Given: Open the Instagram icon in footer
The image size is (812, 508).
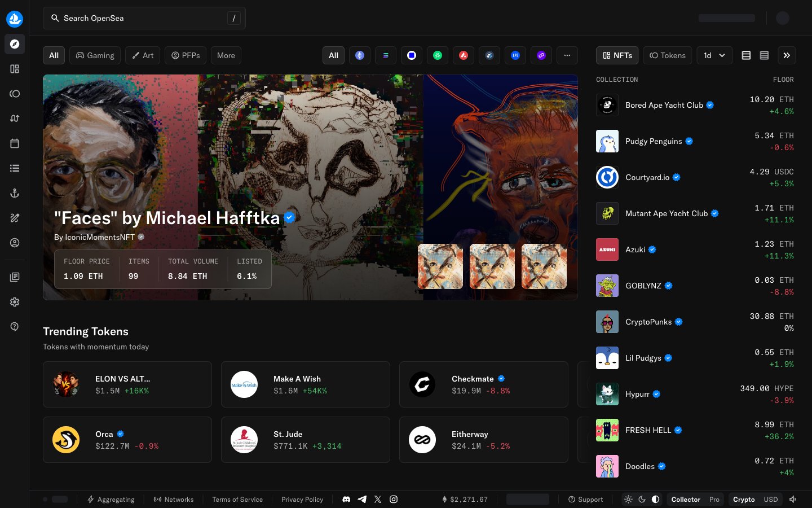Looking at the screenshot, I should [x=394, y=500].
